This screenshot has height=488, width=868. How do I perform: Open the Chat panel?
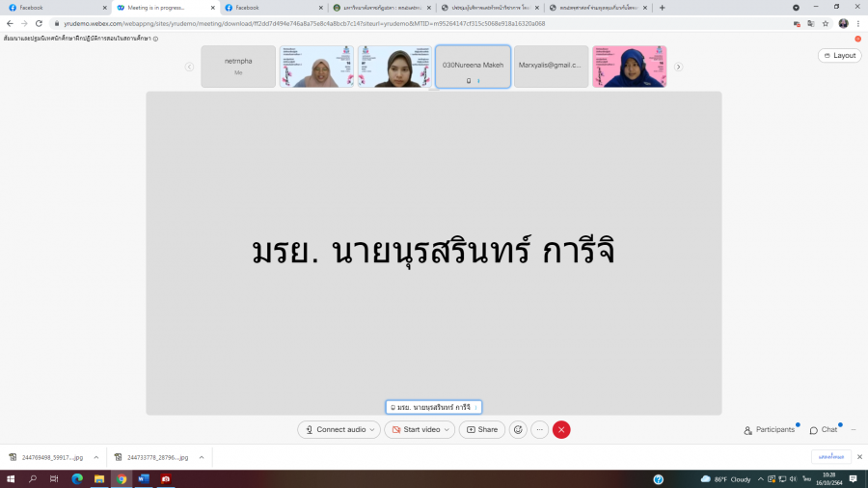point(824,430)
